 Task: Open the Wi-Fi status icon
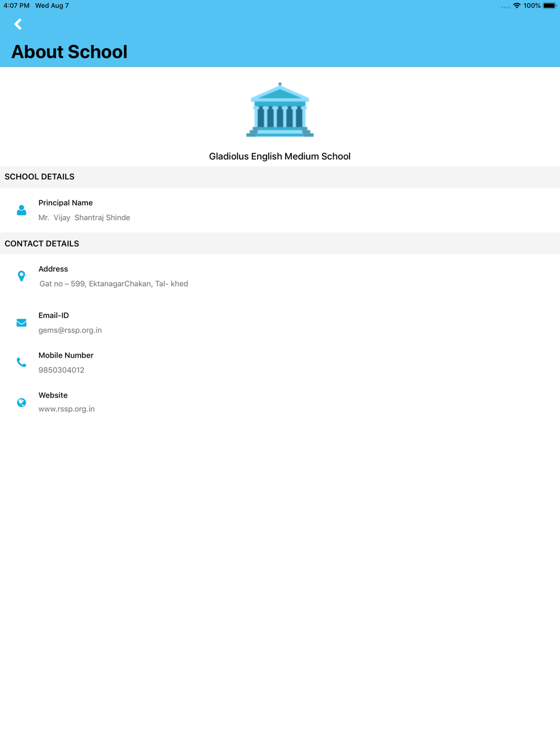(517, 6)
